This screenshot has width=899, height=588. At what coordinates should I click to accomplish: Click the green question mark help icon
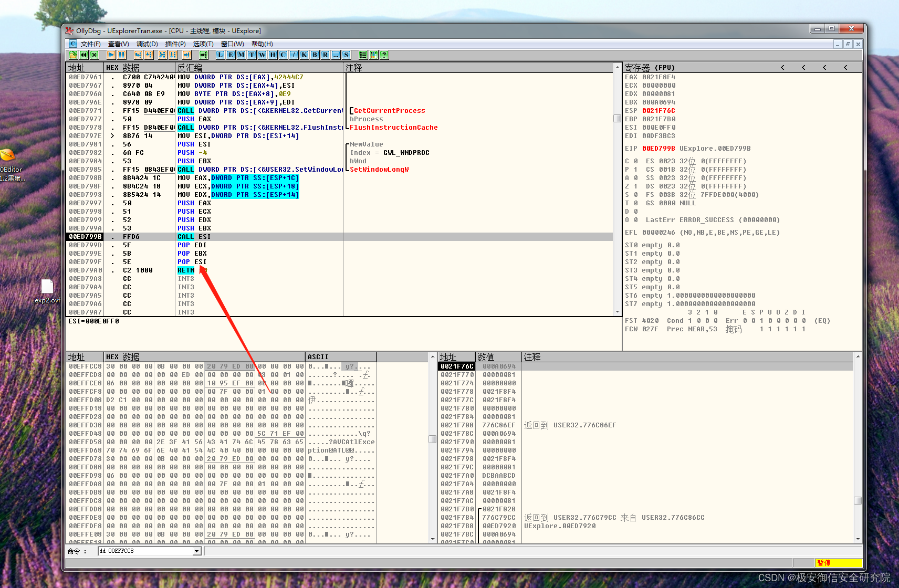click(x=384, y=55)
